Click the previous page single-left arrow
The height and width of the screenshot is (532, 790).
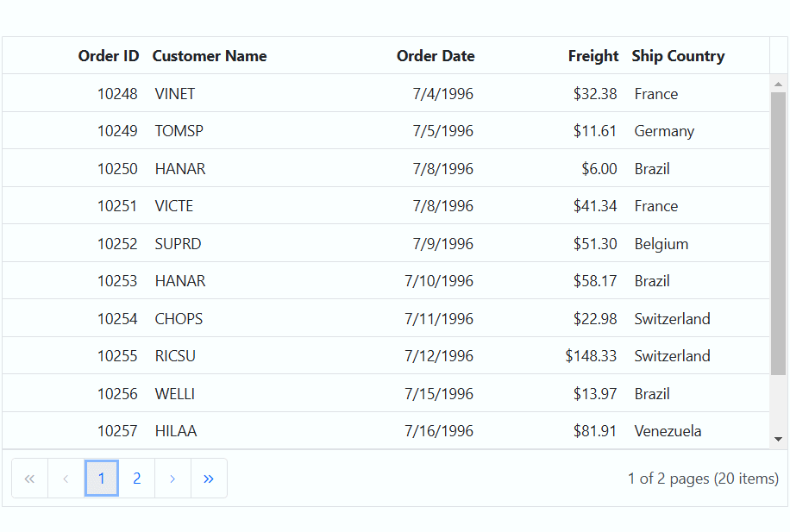(66, 478)
